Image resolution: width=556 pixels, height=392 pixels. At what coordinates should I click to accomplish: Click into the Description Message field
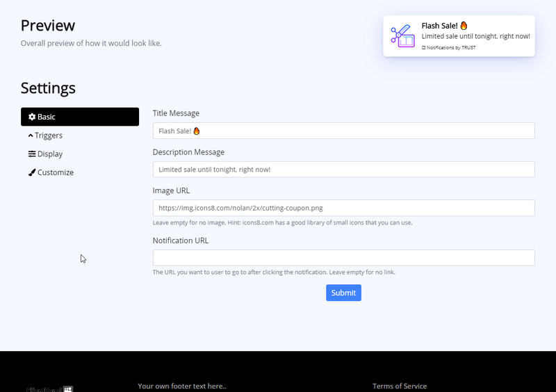click(343, 170)
